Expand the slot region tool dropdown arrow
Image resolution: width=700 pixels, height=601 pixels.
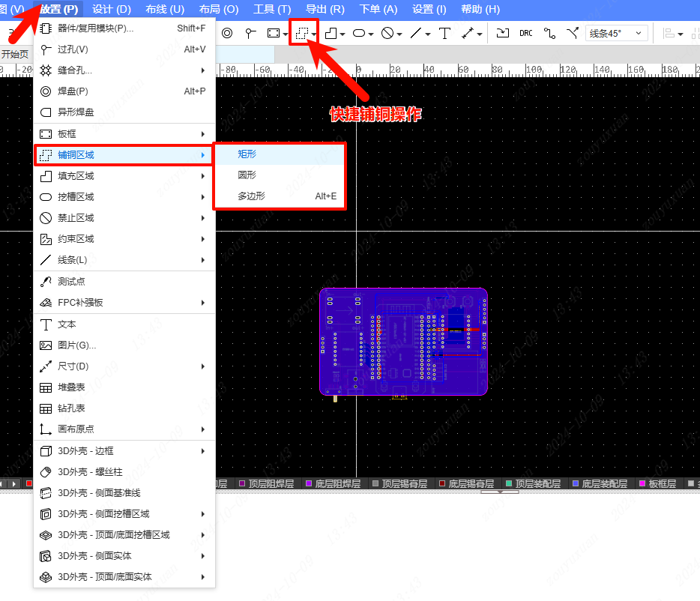[370, 34]
